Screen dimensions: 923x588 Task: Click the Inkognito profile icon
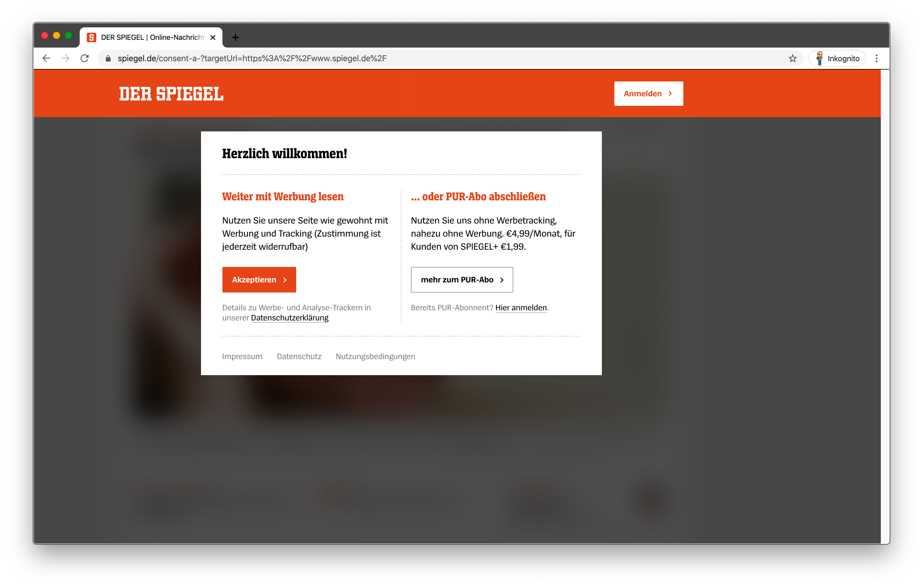click(x=837, y=58)
